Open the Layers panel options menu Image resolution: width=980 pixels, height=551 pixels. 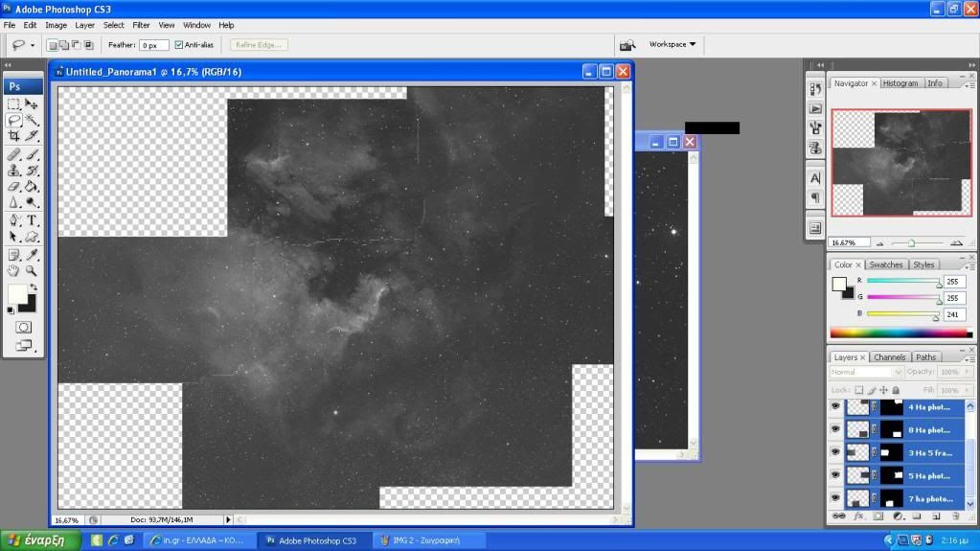(x=969, y=357)
